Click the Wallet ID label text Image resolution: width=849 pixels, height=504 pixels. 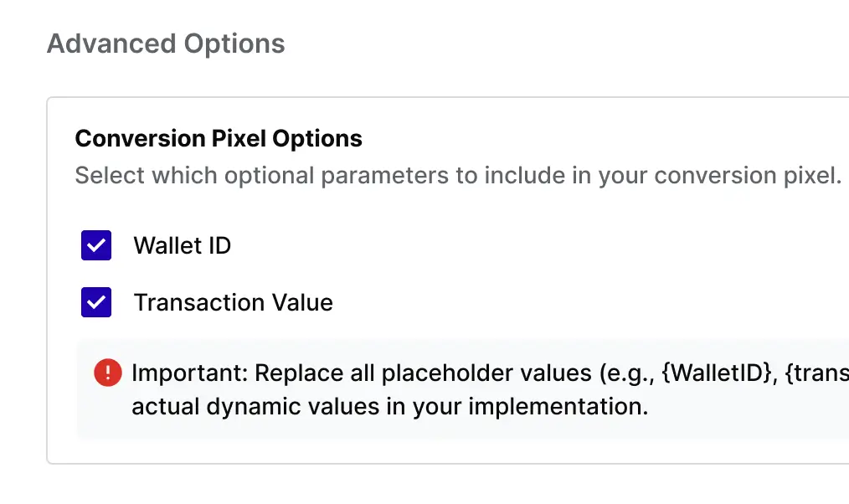(182, 246)
